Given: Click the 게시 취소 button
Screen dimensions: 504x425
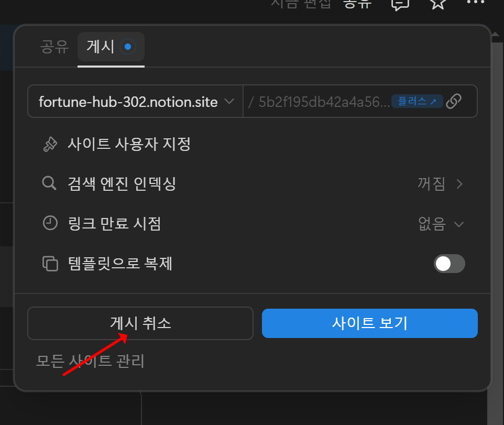Looking at the screenshot, I should coord(140,323).
